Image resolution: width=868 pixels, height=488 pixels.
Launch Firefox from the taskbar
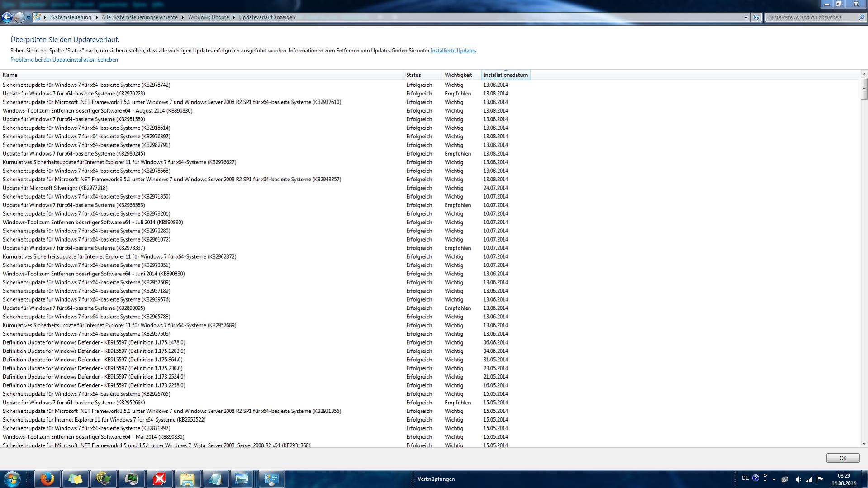click(47, 479)
